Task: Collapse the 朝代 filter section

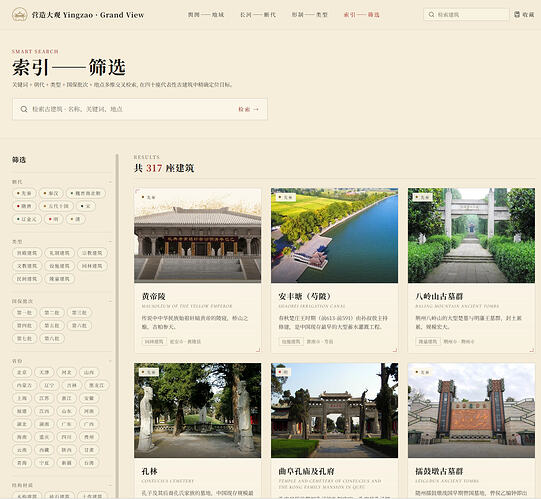Action: tap(110, 182)
